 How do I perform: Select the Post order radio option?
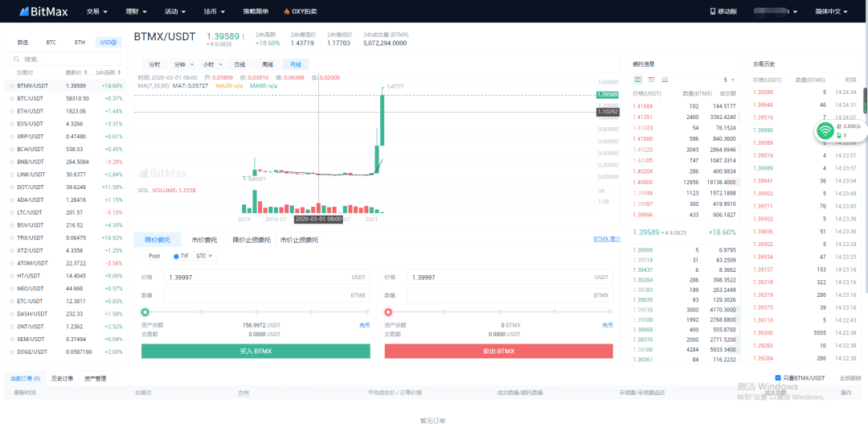point(145,256)
